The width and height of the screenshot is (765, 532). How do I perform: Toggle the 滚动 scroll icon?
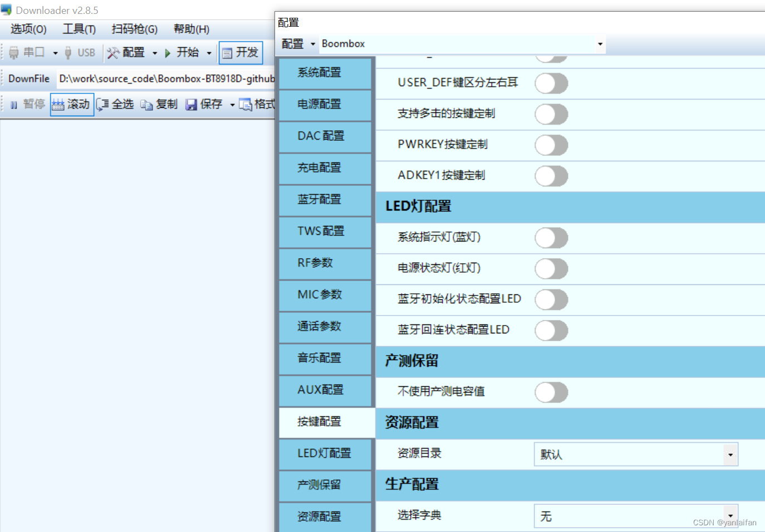[x=71, y=104]
